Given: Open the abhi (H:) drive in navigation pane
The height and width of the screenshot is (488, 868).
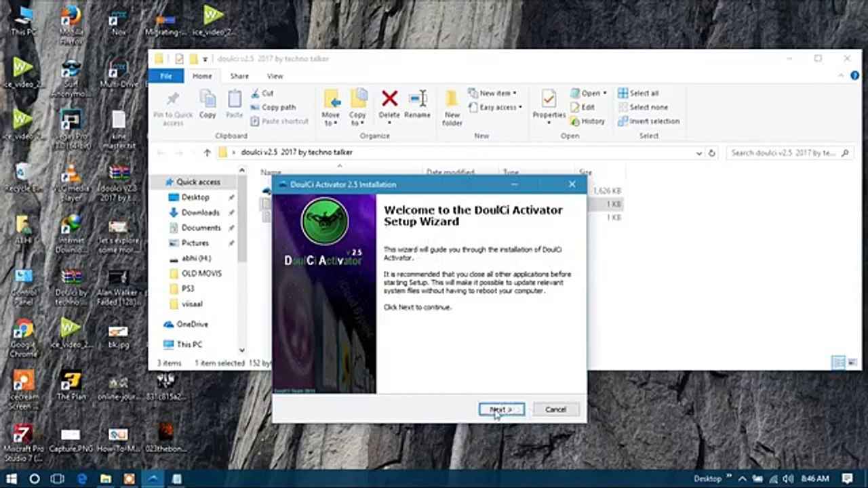Looking at the screenshot, I should [197, 258].
